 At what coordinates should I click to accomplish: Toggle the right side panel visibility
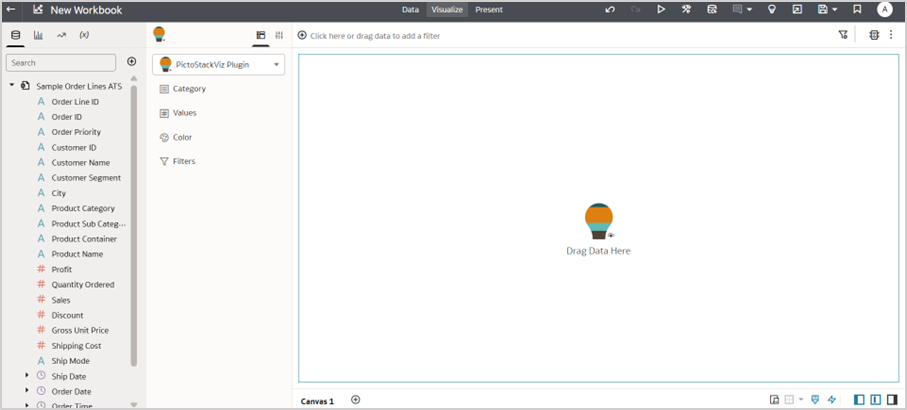coord(892,400)
